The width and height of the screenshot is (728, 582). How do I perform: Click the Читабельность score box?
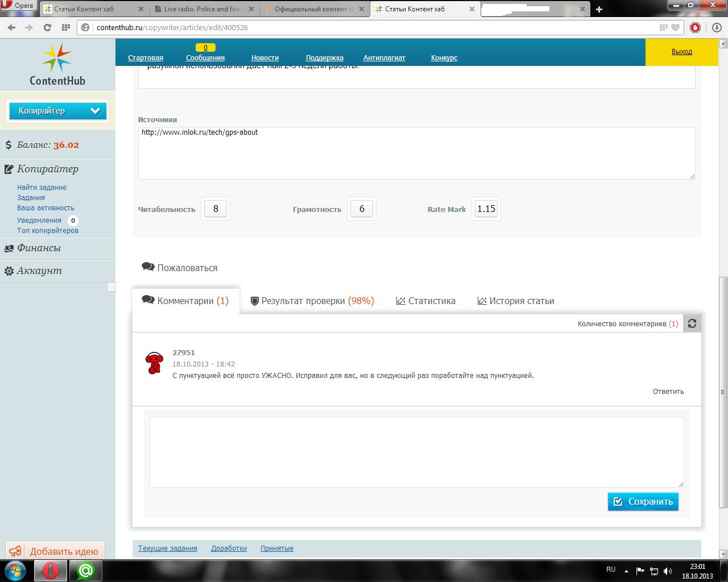[216, 209]
